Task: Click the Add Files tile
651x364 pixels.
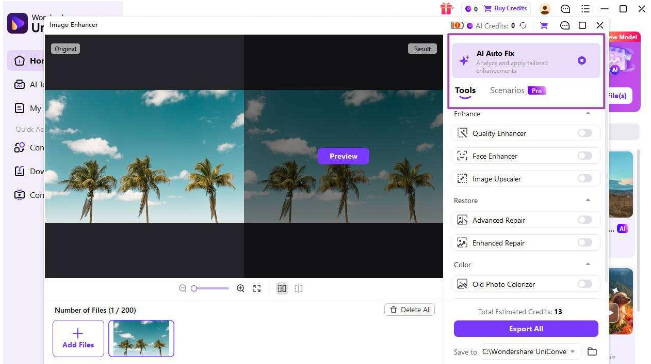Action: 78,338
